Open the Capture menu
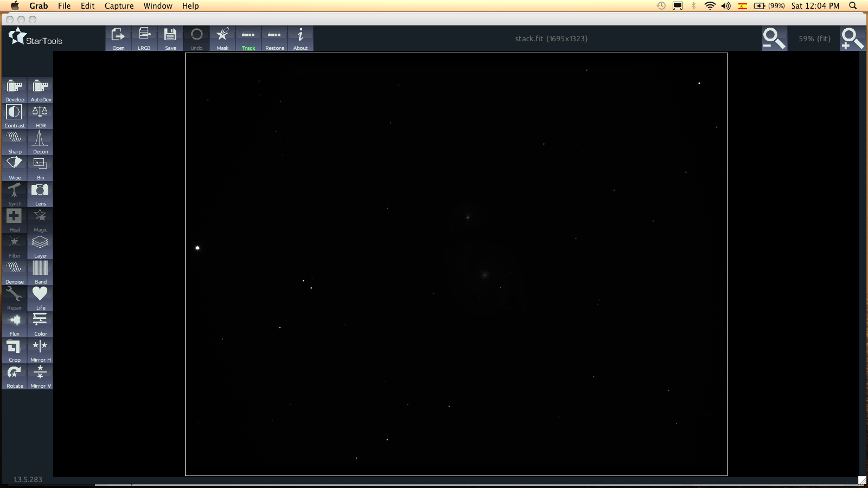The image size is (868, 488). click(119, 6)
